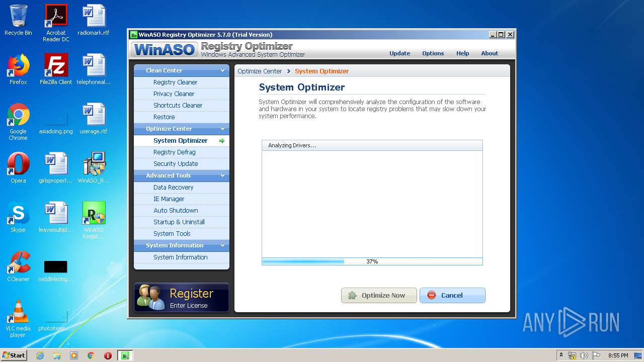Open the telephoneal... Word document icon
The image size is (644, 362).
(x=94, y=69)
